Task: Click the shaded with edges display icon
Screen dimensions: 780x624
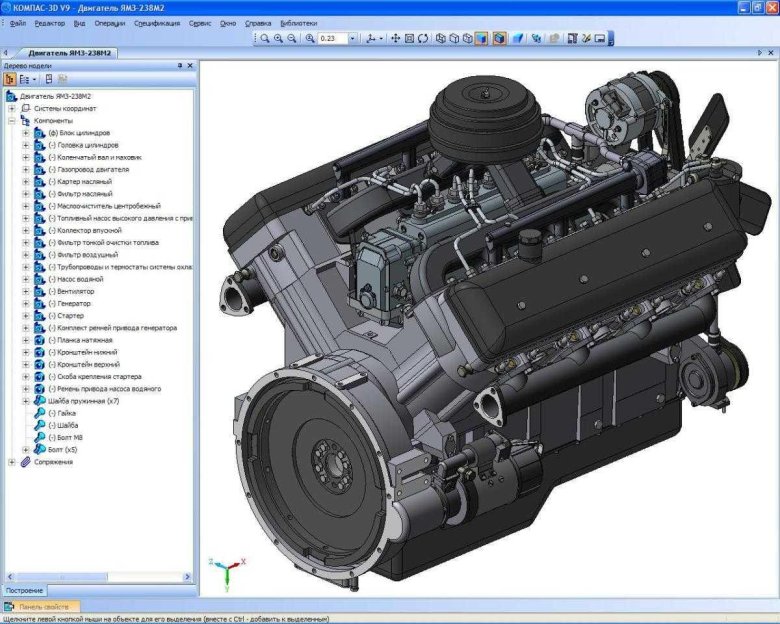Action: 498,39
